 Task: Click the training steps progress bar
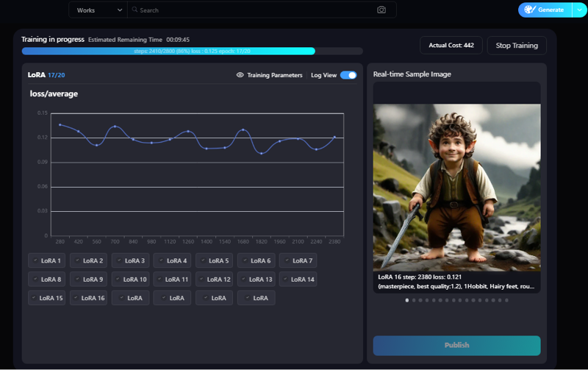(192, 51)
